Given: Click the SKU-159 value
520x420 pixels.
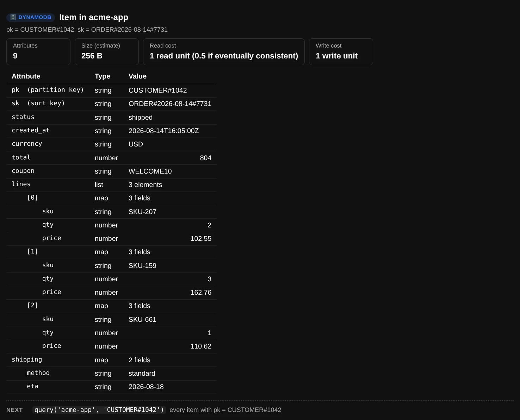Looking at the screenshot, I should click(x=142, y=266).
